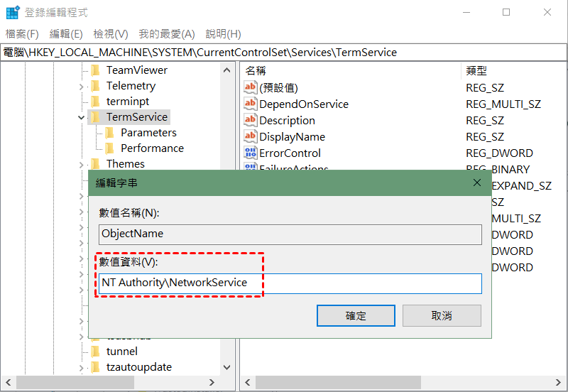The image size is (568, 392).
Task: Select the Performance subkey label
Action: [x=152, y=148]
